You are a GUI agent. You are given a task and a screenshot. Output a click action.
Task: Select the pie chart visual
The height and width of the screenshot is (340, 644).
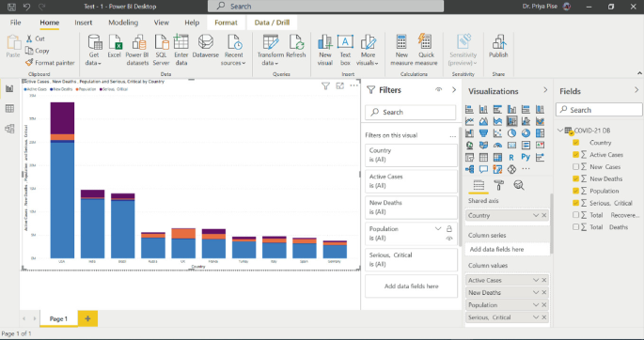[x=511, y=132]
